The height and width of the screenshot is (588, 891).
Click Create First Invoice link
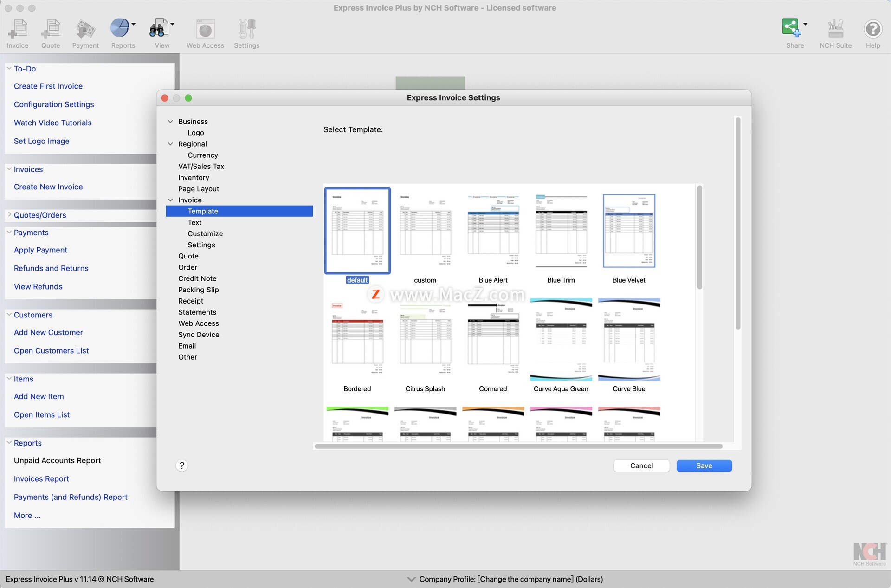point(48,86)
